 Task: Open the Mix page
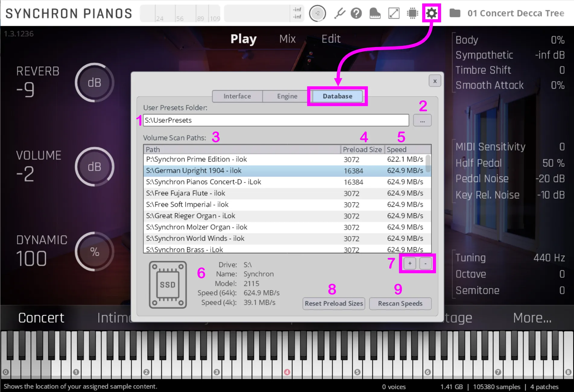[x=287, y=39]
